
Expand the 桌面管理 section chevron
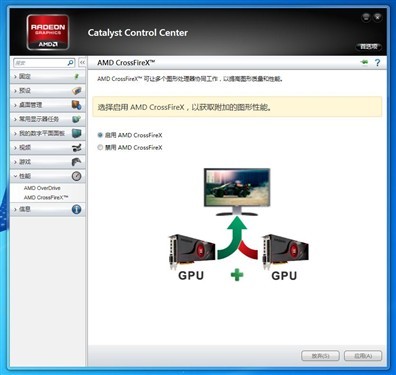pyautogui.click(x=15, y=105)
